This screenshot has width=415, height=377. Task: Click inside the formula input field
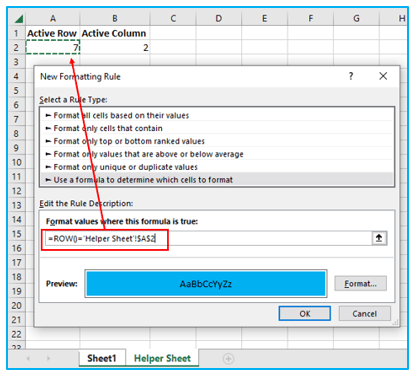[208, 239]
